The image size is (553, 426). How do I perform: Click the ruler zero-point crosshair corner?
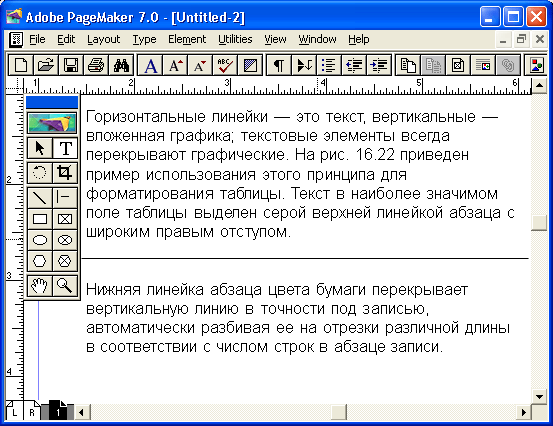click(x=14, y=86)
